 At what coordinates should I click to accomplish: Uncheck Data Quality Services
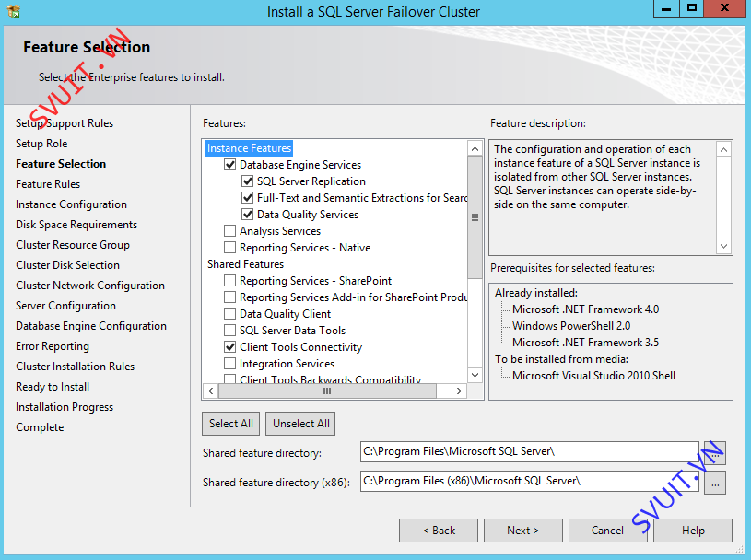pos(247,215)
